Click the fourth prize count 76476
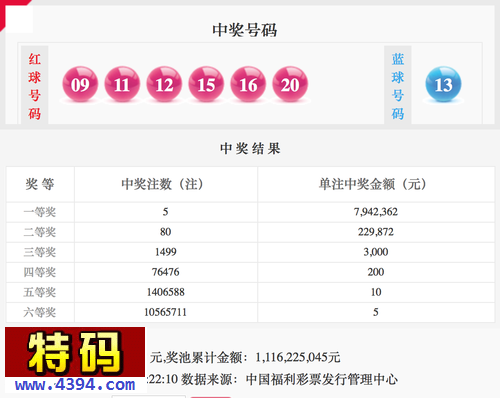Screen dimensions: 500x398 point(165,272)
